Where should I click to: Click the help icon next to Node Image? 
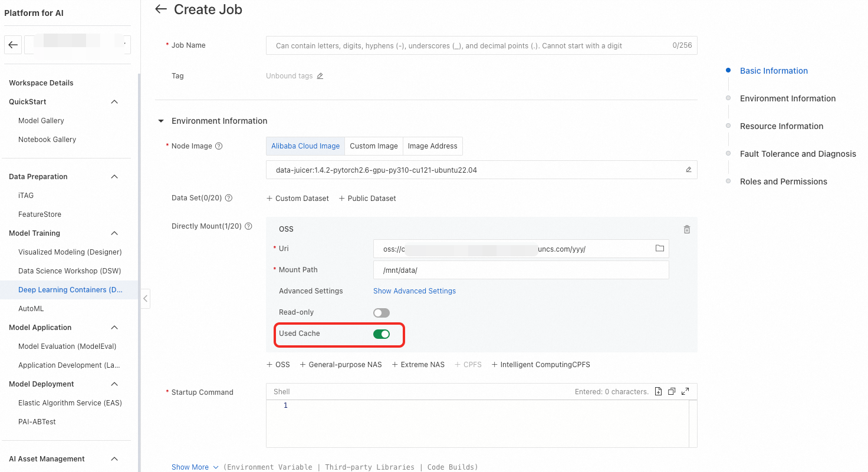pyautogui.click(x=219, y=146)
